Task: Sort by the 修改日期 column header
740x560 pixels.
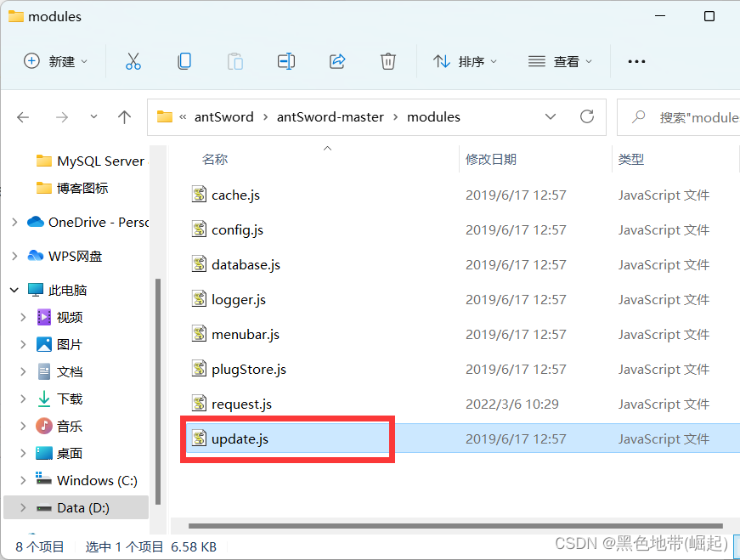Action: point(491,160)
